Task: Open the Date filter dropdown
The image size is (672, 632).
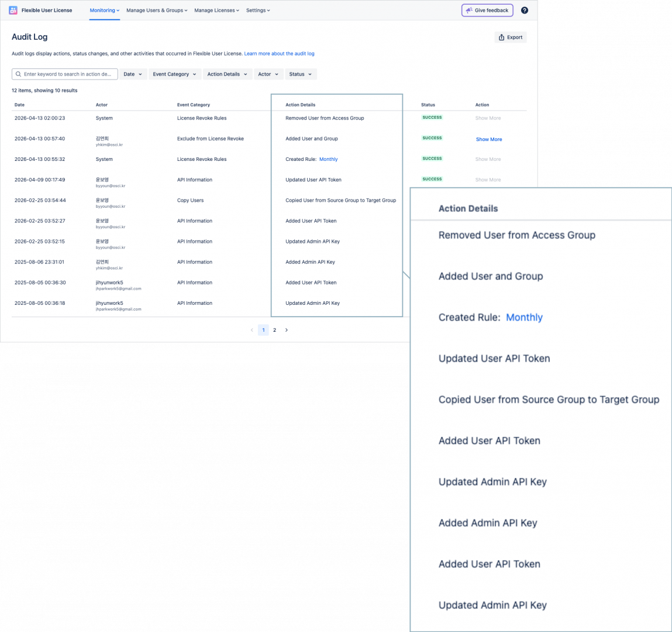Action: click(133, 74)
